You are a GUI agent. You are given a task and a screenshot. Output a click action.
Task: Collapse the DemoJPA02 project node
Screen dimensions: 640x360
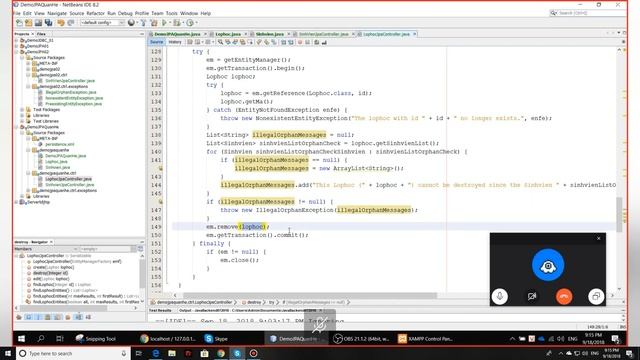[x=17, y=52]
